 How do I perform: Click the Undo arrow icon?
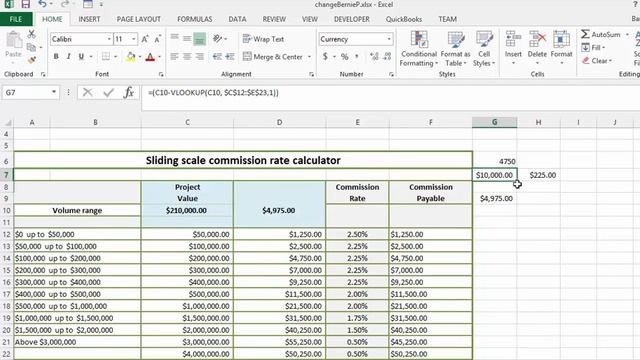42,4
